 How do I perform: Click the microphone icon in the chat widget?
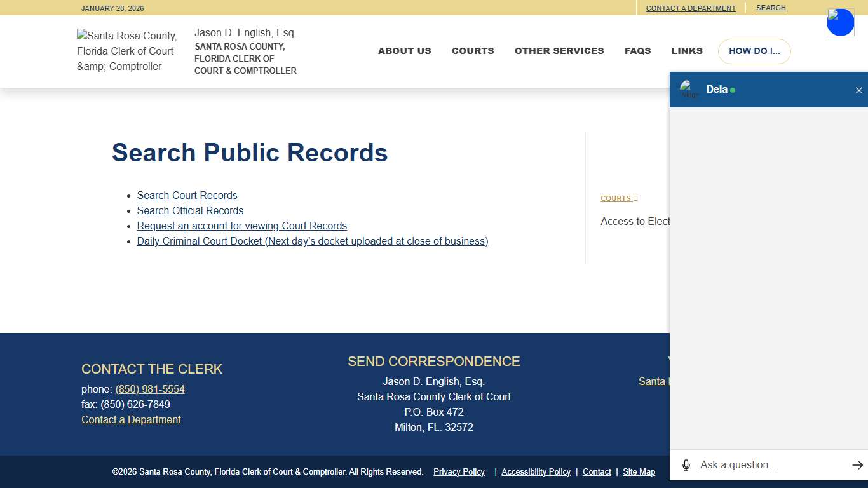click(686, 464)
